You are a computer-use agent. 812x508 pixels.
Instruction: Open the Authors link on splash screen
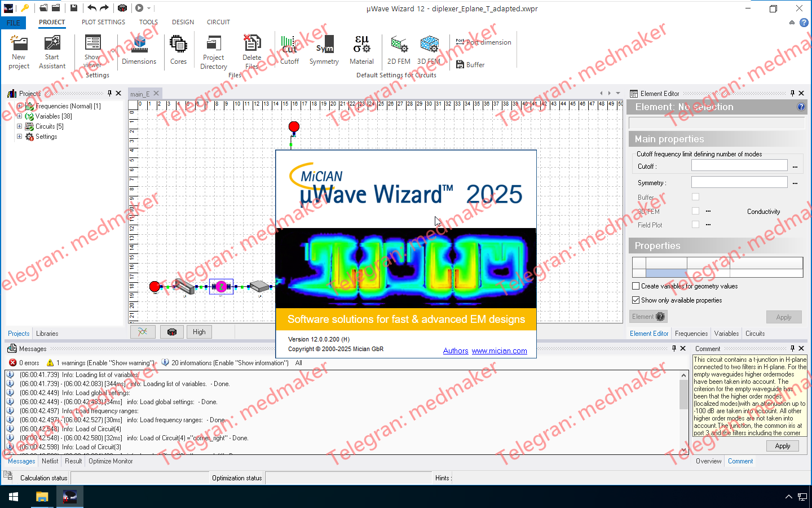point(456,351)
